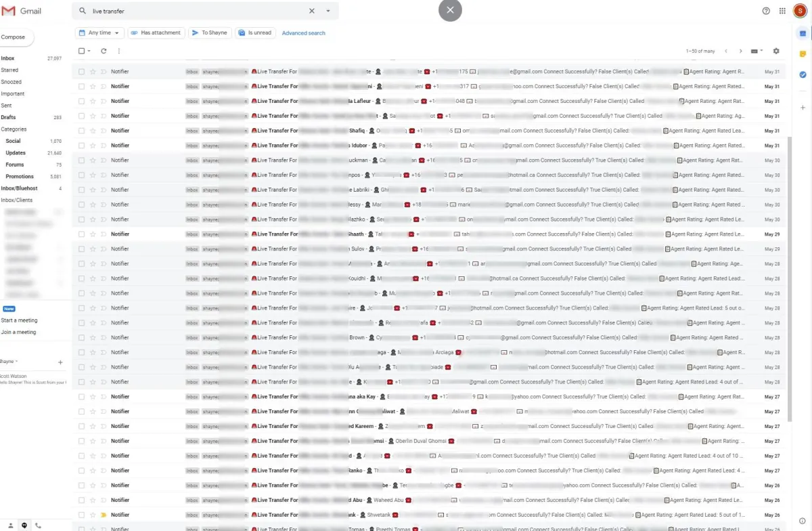Open Google Keep side panel
This screenshot has height=531, width=812.
pos(803,54)
